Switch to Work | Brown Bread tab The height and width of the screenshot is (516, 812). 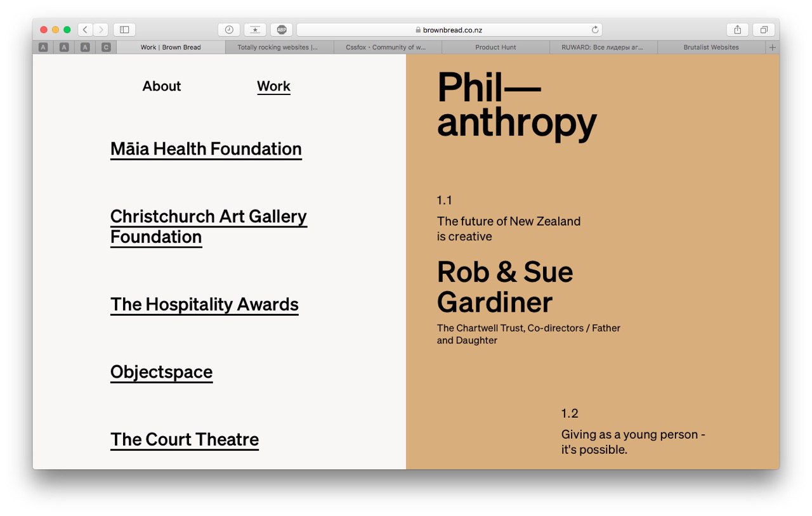pyautogui.click(x=171, y=48)
